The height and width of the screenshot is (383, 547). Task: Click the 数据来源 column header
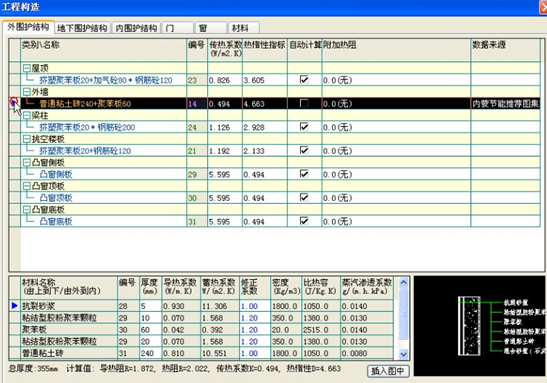pyautogui.click(x=505, y=50)
